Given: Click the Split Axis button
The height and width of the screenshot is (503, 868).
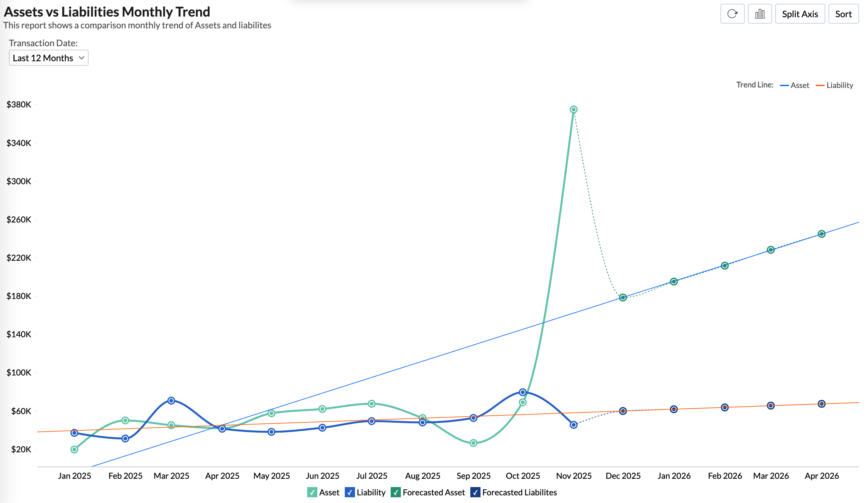Looking at the screenshot, I should point(800,14).
